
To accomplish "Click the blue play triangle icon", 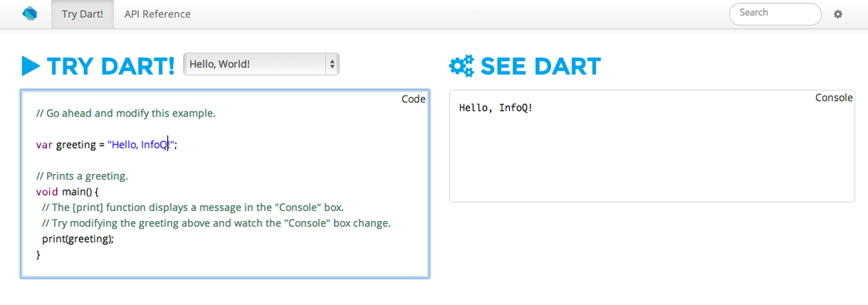I will [x=31, y=66].
